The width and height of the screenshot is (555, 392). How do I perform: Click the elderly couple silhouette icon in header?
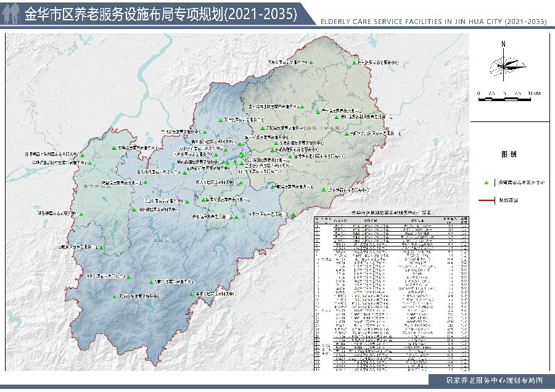coord(10,14)
